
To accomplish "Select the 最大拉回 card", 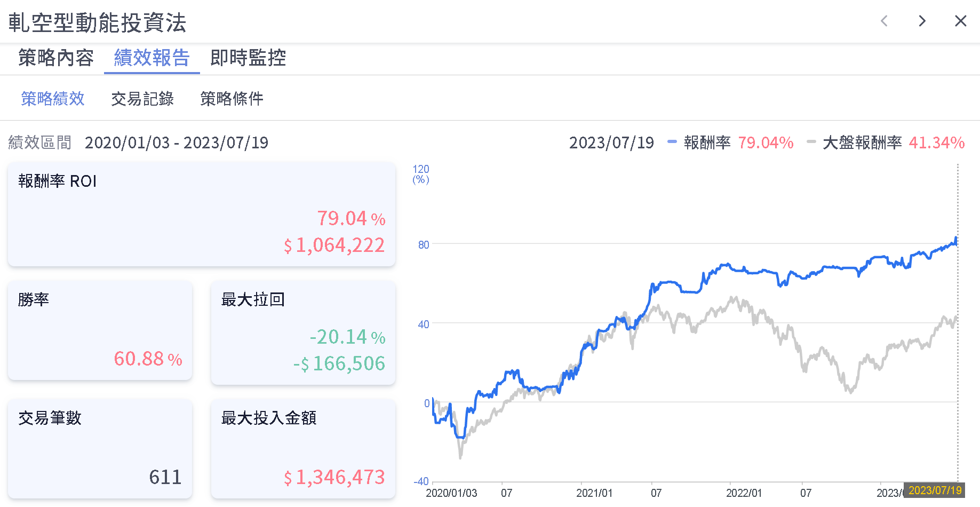I will (303, 332).
